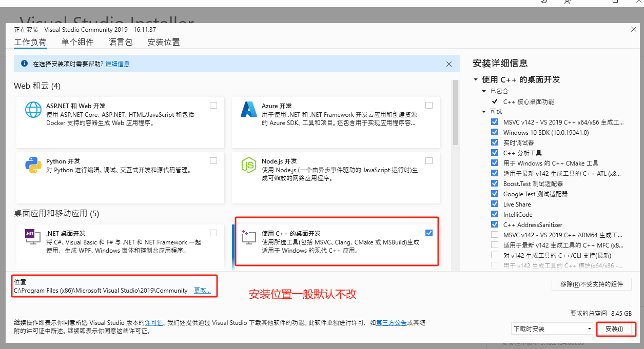This screenshot has height=349, width=644.
Task: Collapse the 已包含 tree group
Action: tap(484, 91)
